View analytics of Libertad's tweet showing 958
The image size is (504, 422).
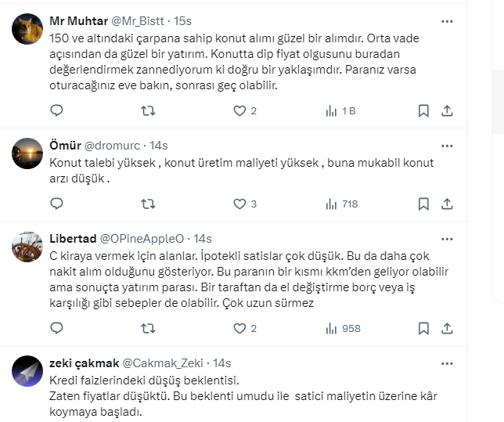click(x=343, y=328)
